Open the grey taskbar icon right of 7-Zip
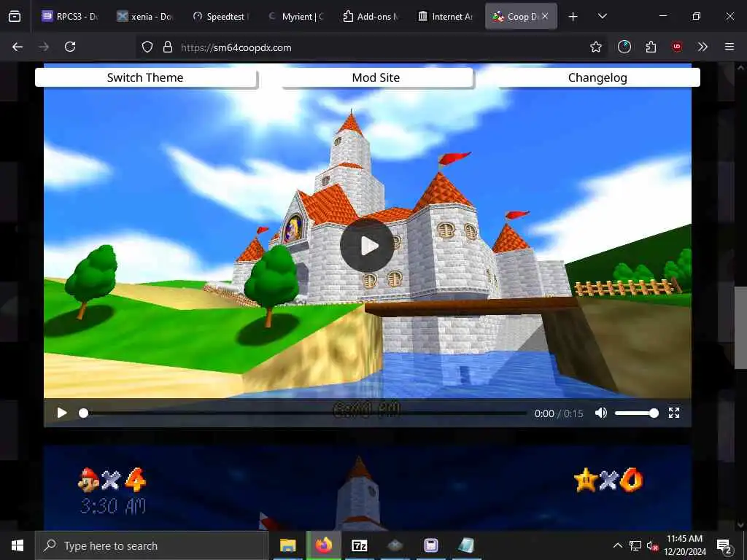The image size is (747, 560). coord(395,545)
